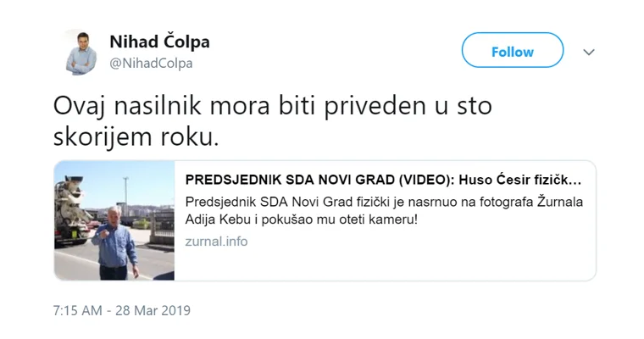Open the 7:15 AM - 28 Mar 2019 timestamp
644x339 pixels.
point(121,310)
